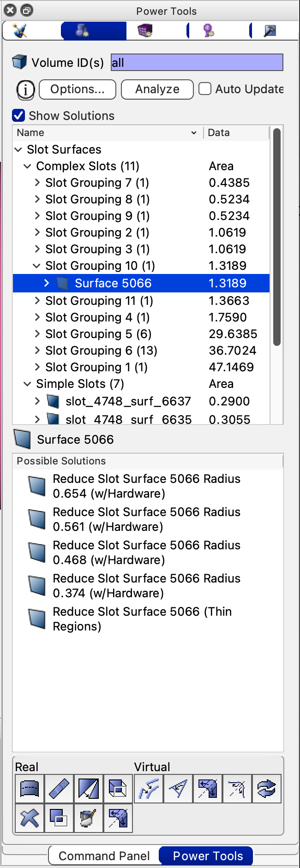Click the overlapping squares tool icon
The image size is (300, 868).
pyautogui.click(x=59, y=818)
